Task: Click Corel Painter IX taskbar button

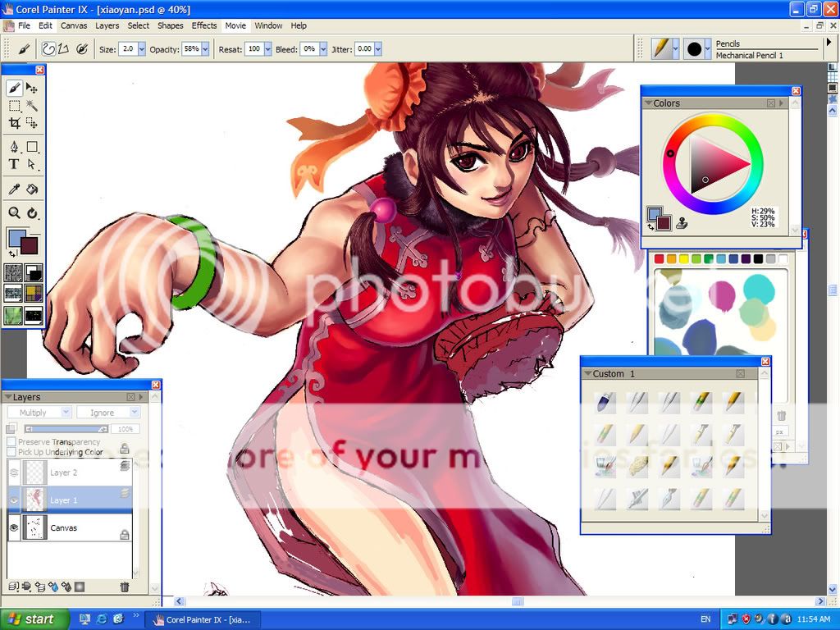Action: [x=203, y=619]
